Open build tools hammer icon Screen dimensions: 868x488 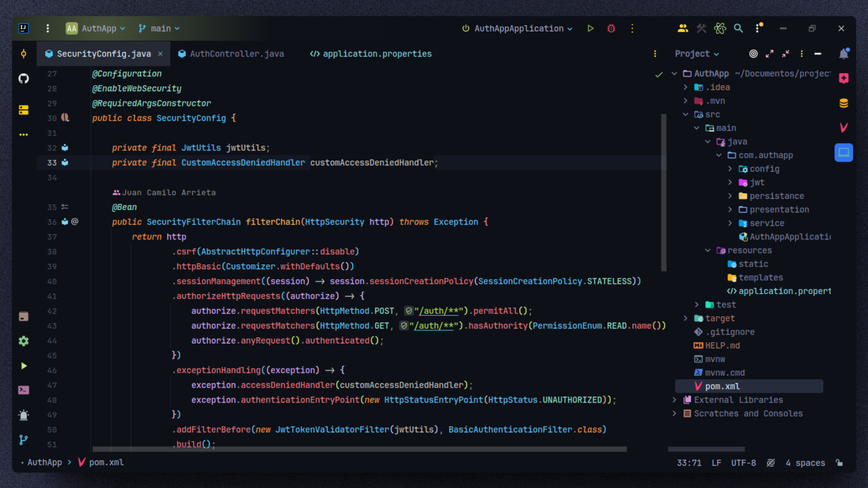702,28
